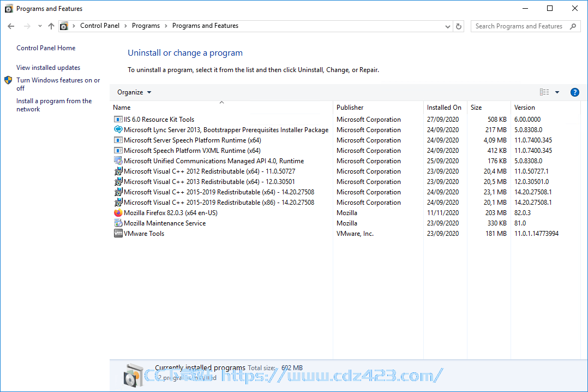Click the Programs and Features breadcrumb
The width and height of the screenshot is (588, 392).
pos(205,26)
